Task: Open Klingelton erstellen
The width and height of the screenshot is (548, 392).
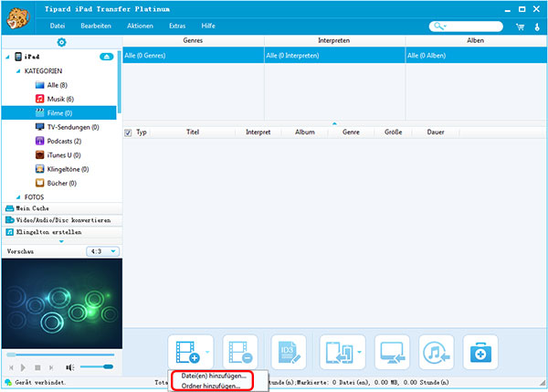Action: 62,232
